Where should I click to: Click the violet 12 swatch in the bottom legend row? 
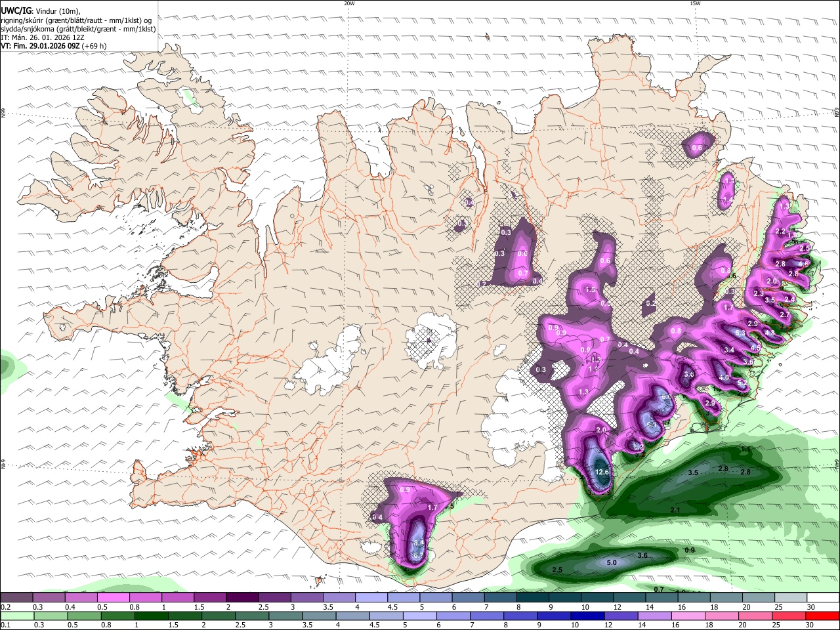pyautogui.click(x=621, y=616)
